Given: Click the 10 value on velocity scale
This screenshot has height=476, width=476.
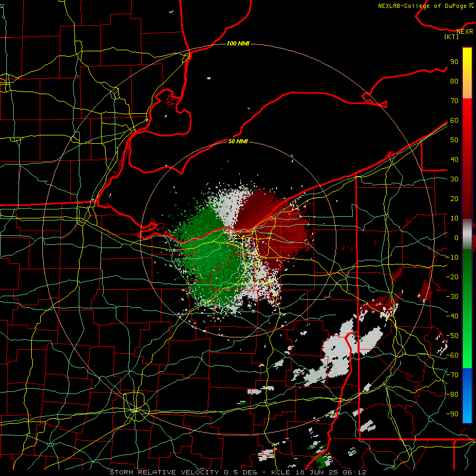Looking at the screenshot, I should coord(454,218).
